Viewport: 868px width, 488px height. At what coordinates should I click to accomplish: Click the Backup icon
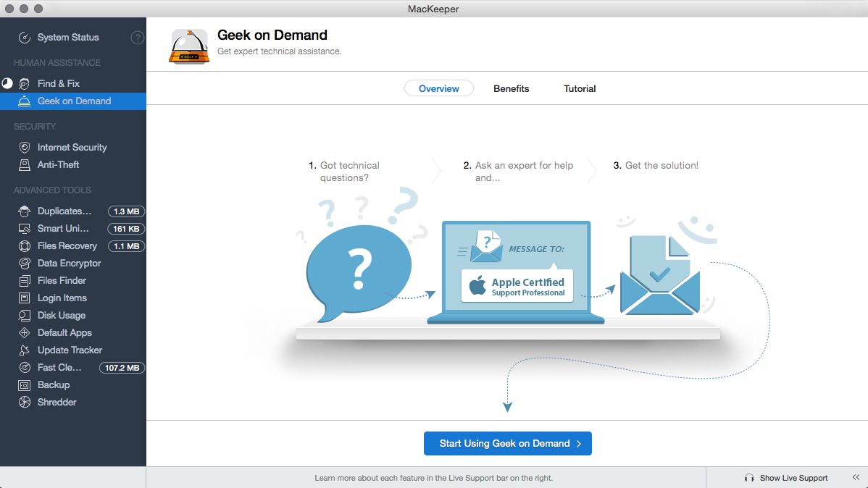(x=25, y=385)
